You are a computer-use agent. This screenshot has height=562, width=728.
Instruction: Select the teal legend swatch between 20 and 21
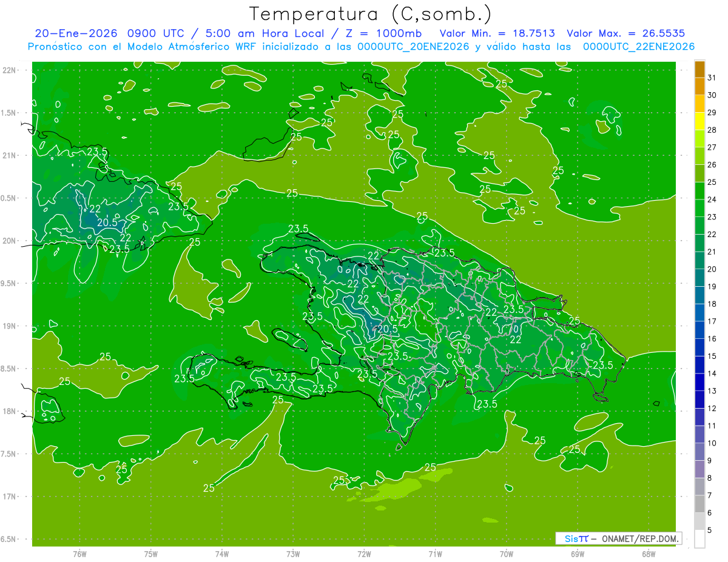tap(700, 261)
